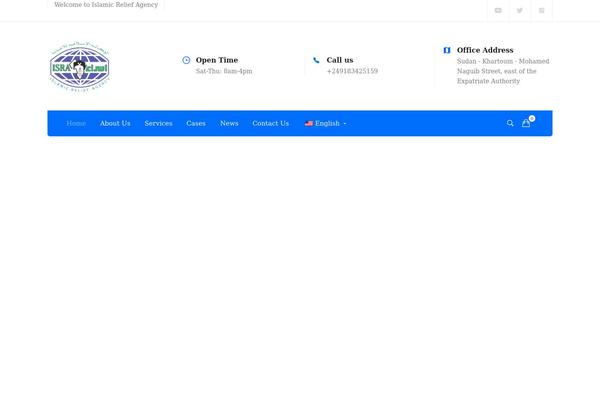Click the Call us heading
Screen dimensions: 600x400
tap(340, 60)
